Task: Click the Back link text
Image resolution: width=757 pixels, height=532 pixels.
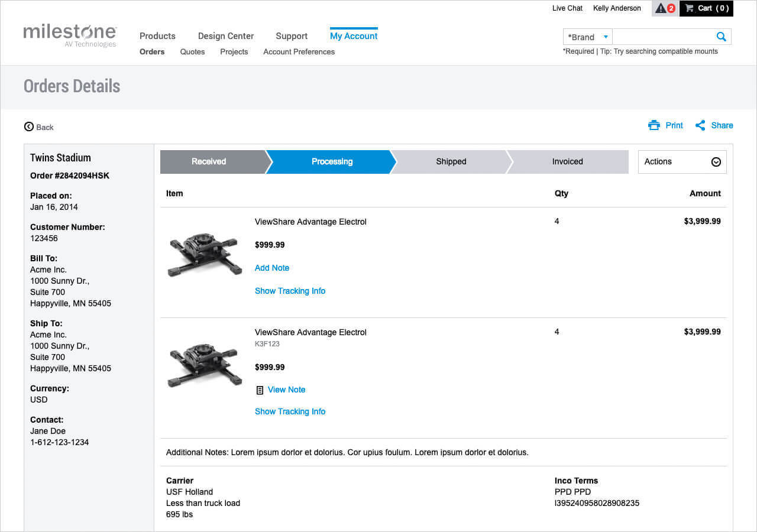Action: point(45,127)
